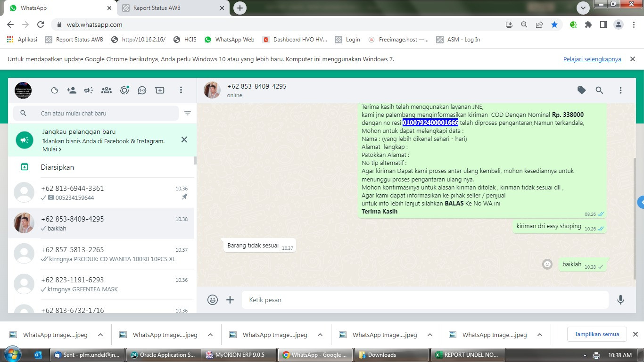The width and height of the screenshot is (644, 362).
Task: Start a new chat with plus-square icon
Action: click(160, 90)
